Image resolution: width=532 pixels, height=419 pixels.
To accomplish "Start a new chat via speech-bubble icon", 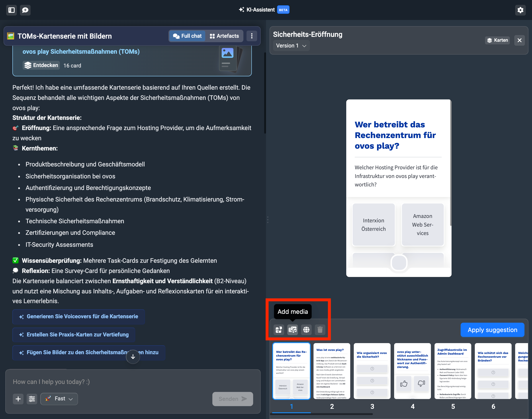I will click(25, 10).
